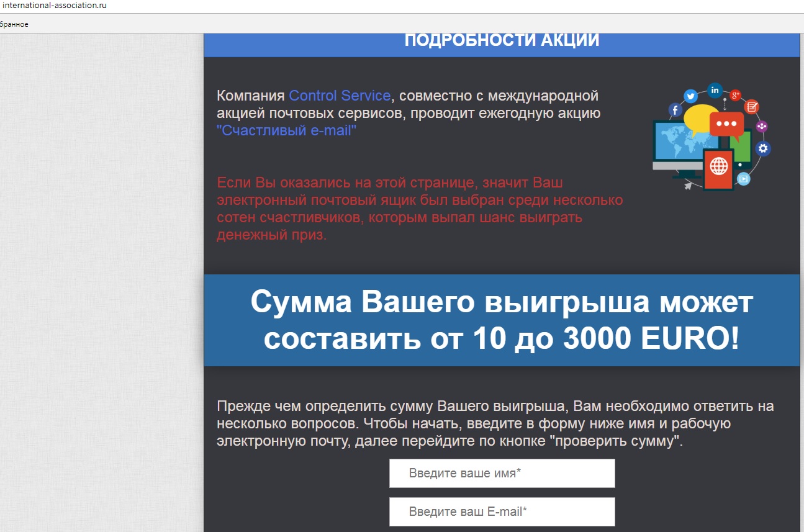Focus the "Введите ваш E-mail*" field
The width and height of the screenshot is (804, 532).
502,512
